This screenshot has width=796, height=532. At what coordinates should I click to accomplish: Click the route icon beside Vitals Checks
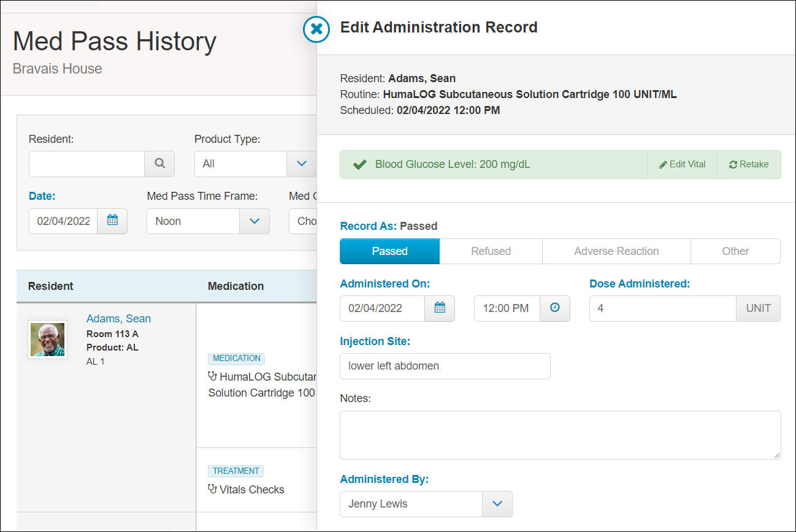click(212, 488)
